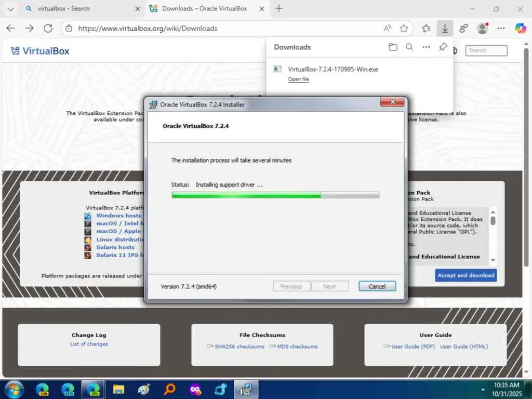Open the Windows hosts download link
Image resolution: width=532 pixels, height=399 pixels.
pyautogui.click(x=118, y=216)
